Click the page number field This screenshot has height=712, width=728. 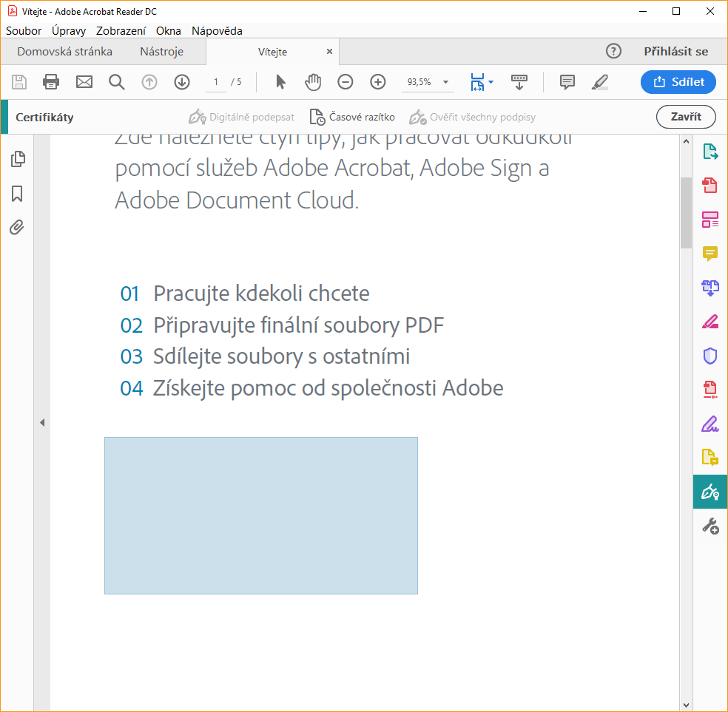coord(216,82)
